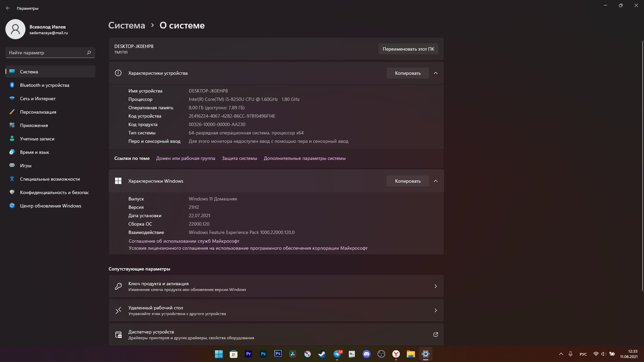
Task: Open Microsoft Store from taskbar
Action: 233,354
